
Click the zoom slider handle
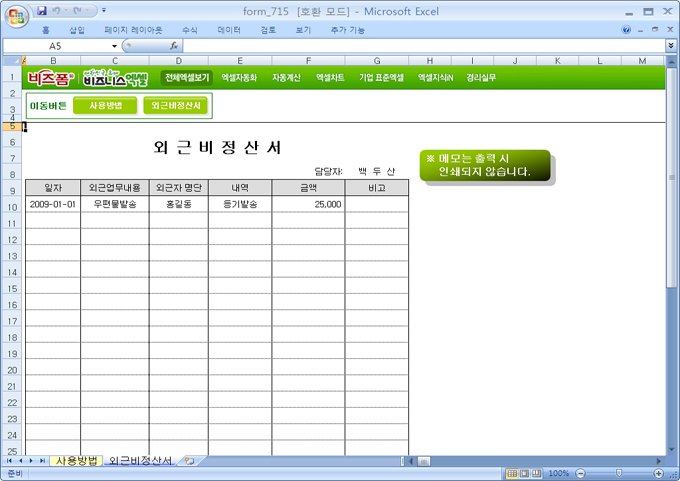tap(619, 473)
